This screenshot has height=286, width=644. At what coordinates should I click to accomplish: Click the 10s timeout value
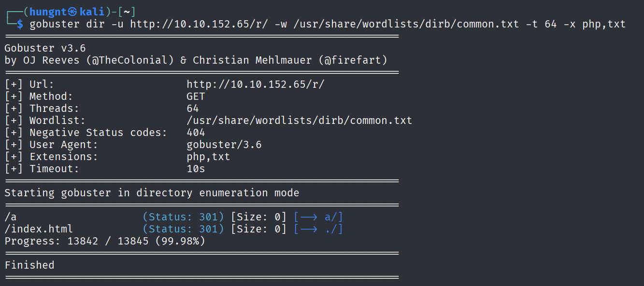pyautogui.click(x=196, y=169)
